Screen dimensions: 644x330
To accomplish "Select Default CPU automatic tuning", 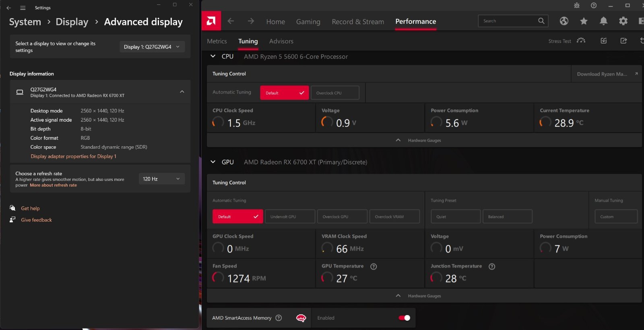I will 285,93.
